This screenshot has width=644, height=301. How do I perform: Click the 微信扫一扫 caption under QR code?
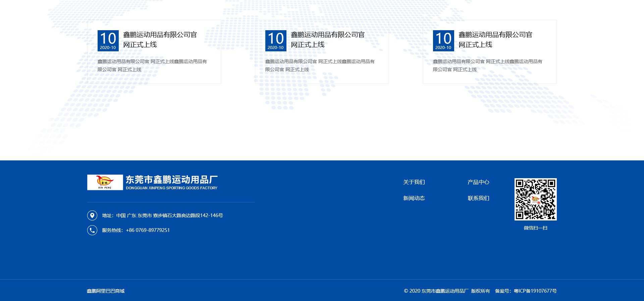[x=535, y=228]
